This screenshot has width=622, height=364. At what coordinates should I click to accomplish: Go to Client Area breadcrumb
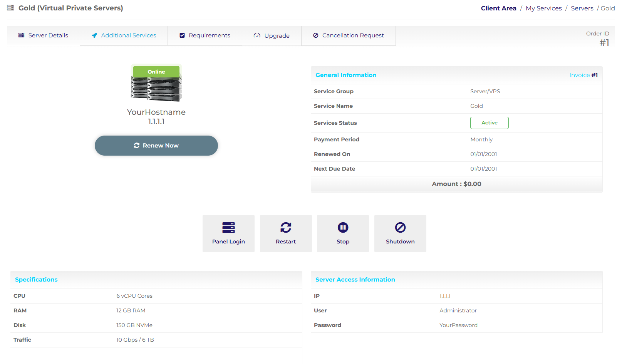[498, 8]
